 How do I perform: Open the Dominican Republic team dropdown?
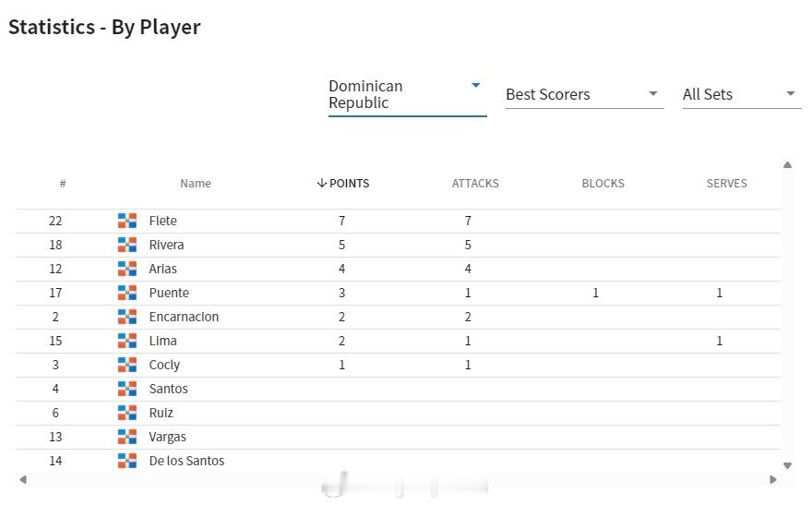408,95
